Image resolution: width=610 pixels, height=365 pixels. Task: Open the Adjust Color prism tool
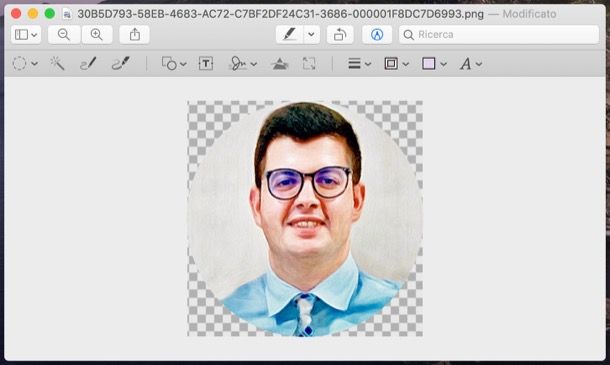280,63
